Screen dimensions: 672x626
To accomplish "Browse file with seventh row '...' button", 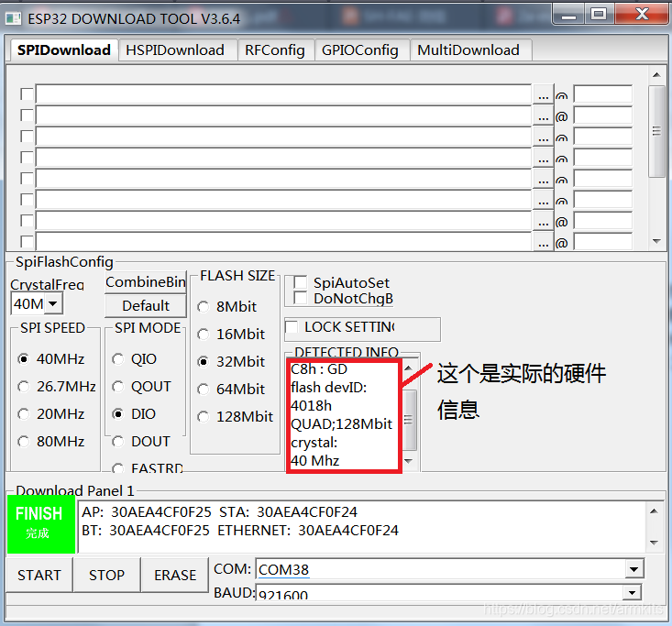I will coord(543,222).
